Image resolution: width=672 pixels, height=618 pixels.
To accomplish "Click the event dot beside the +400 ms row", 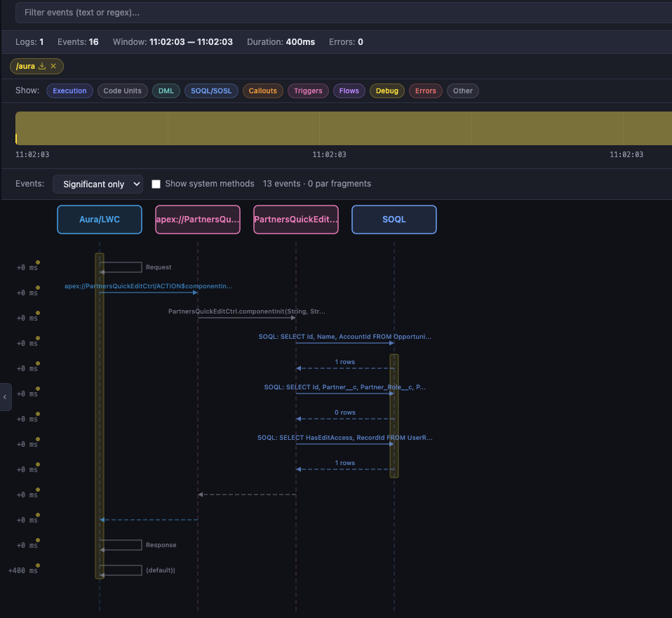I will point(37,565).
